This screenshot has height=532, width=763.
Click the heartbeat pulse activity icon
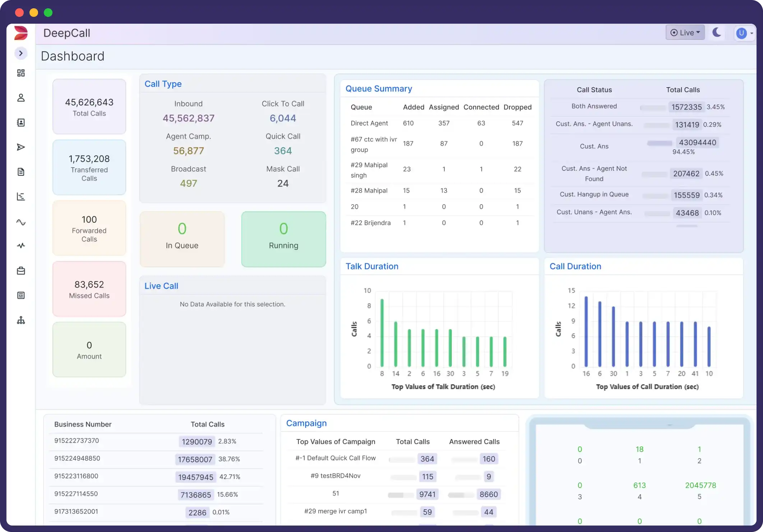coord(21,246)
